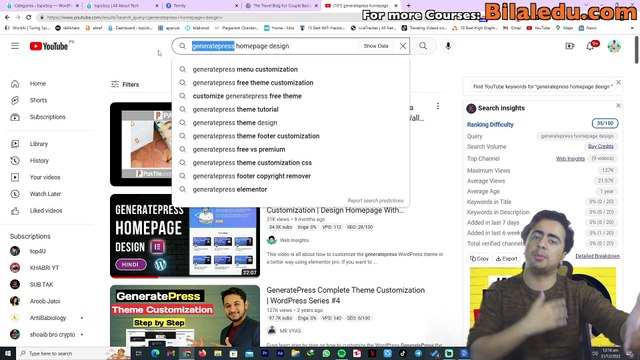Open the AntiBabiology subscription channel

click(x=47, y=318)
